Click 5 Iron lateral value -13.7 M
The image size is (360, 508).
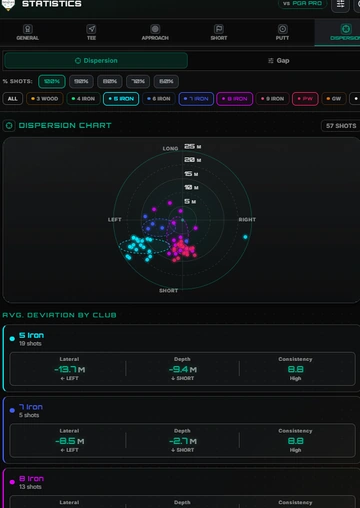pos(69,369)
